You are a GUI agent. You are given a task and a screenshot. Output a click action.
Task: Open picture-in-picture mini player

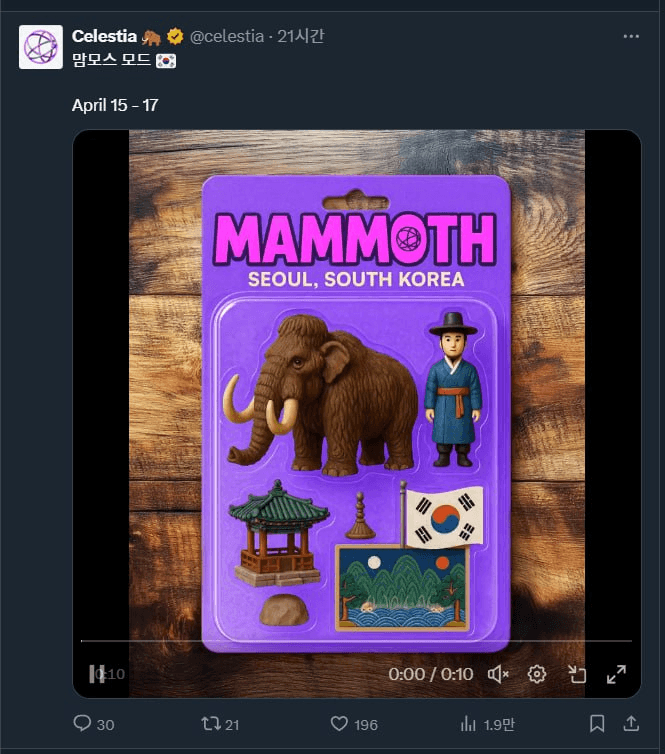[576, 674]
